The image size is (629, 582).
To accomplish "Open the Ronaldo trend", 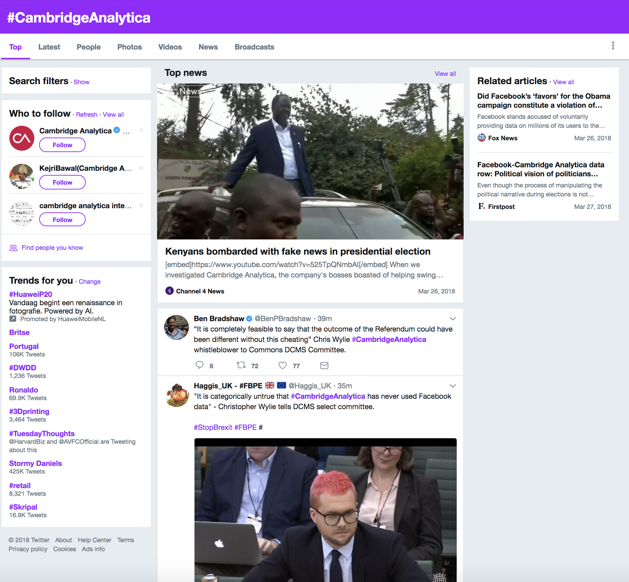I will pos(24,390).
